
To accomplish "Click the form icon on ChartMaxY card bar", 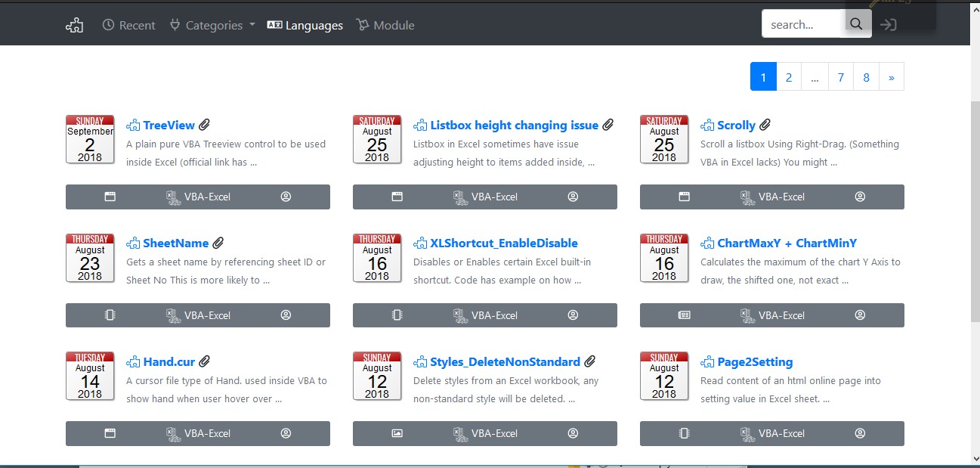I will [684, 315].
